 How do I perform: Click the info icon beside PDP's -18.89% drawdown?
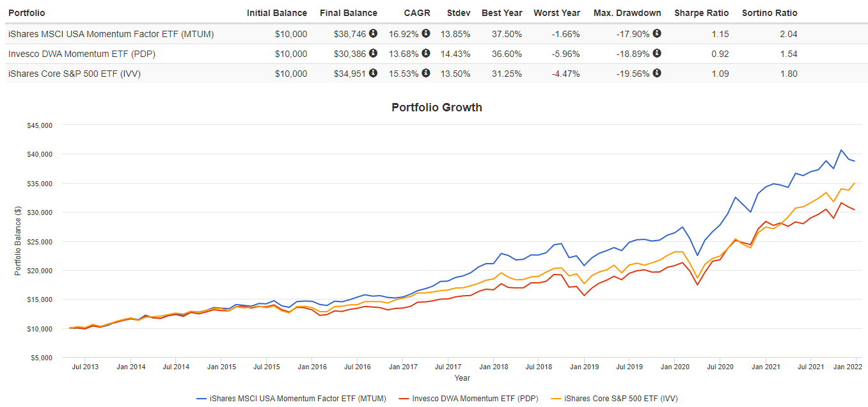click(x=657, y=54)
